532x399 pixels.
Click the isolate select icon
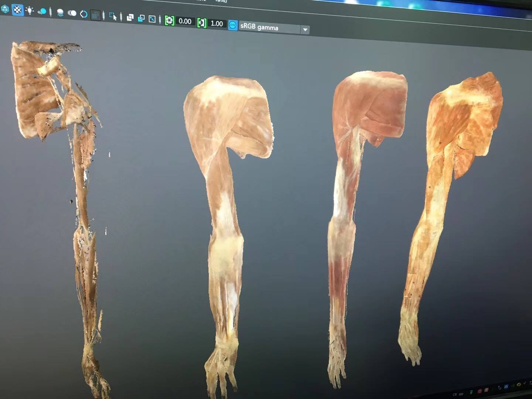tap(113, 16)
